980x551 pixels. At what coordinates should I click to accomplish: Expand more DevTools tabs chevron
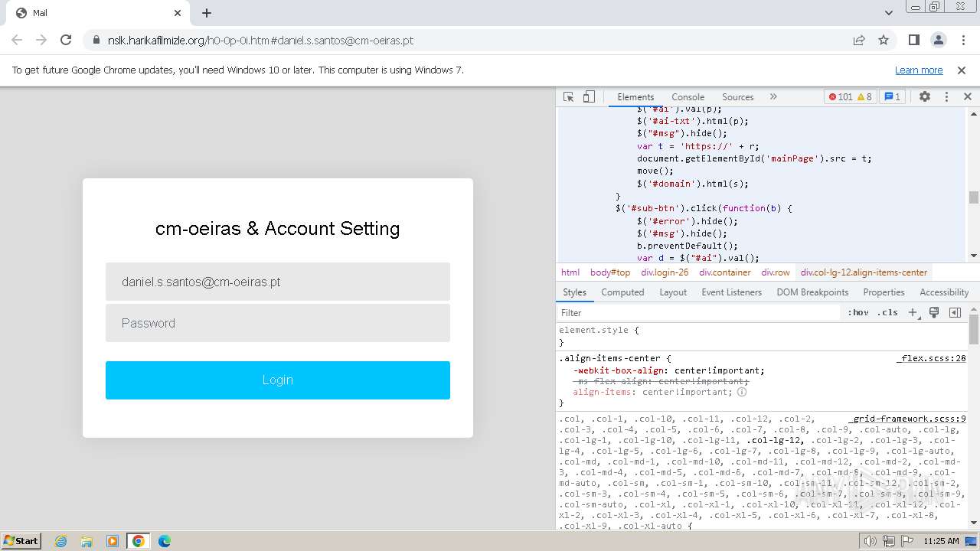[x=773, y=96]
